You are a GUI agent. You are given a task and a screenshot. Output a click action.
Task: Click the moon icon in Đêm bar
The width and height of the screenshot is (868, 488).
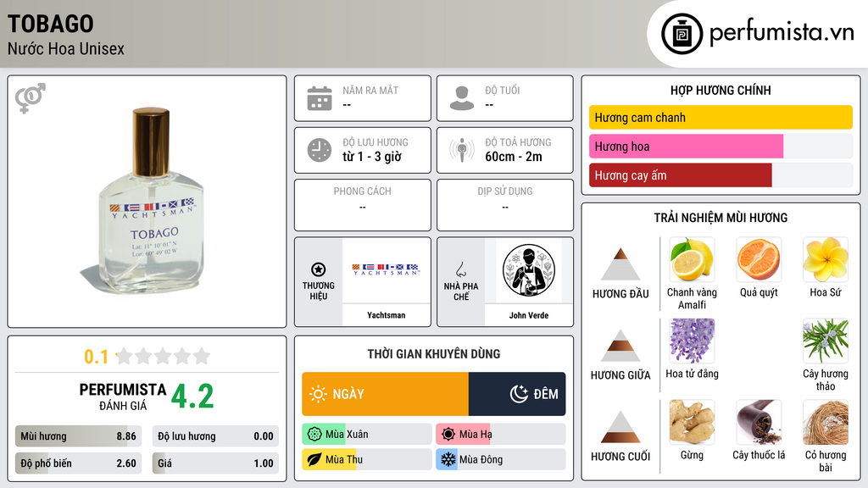(x=519, y=394)
